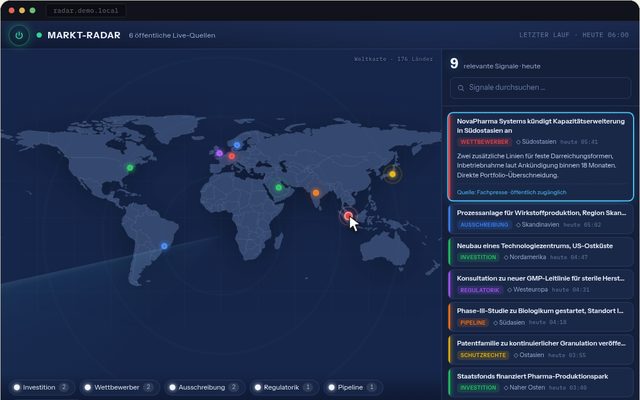Viewport: 640px width, 400px height.
Task: Click the 'heute 04:47' timestamp
Action: (x=569, y=258)
